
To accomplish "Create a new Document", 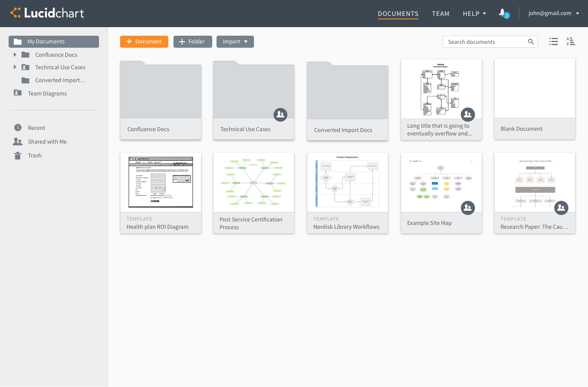I will (x=144, y=42).
